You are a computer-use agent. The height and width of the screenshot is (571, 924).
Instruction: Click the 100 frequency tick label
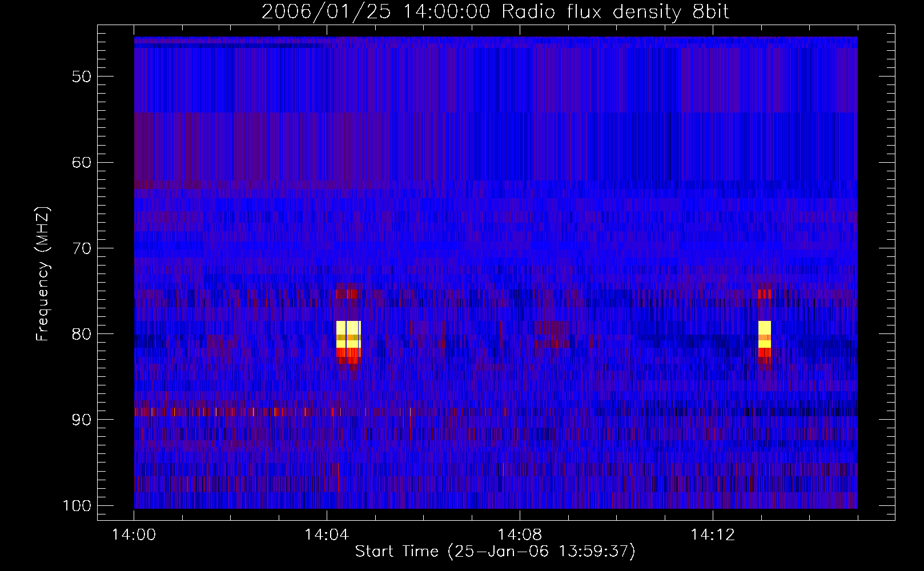(77, 506)
